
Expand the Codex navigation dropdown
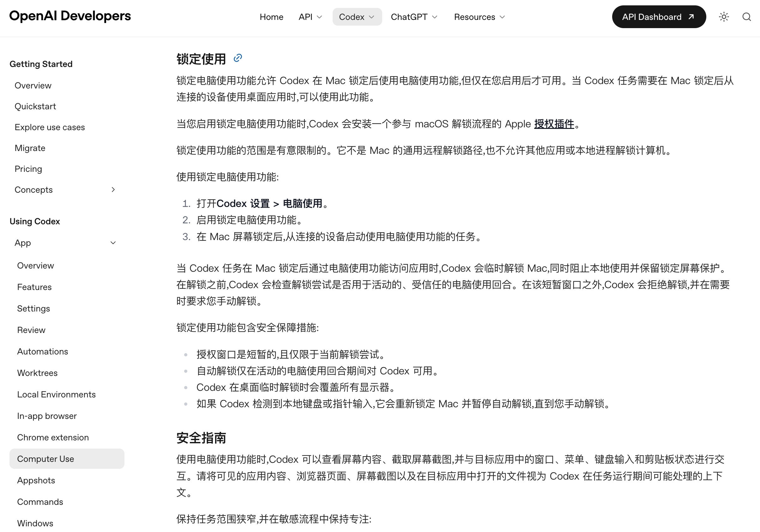coord(357,17)
